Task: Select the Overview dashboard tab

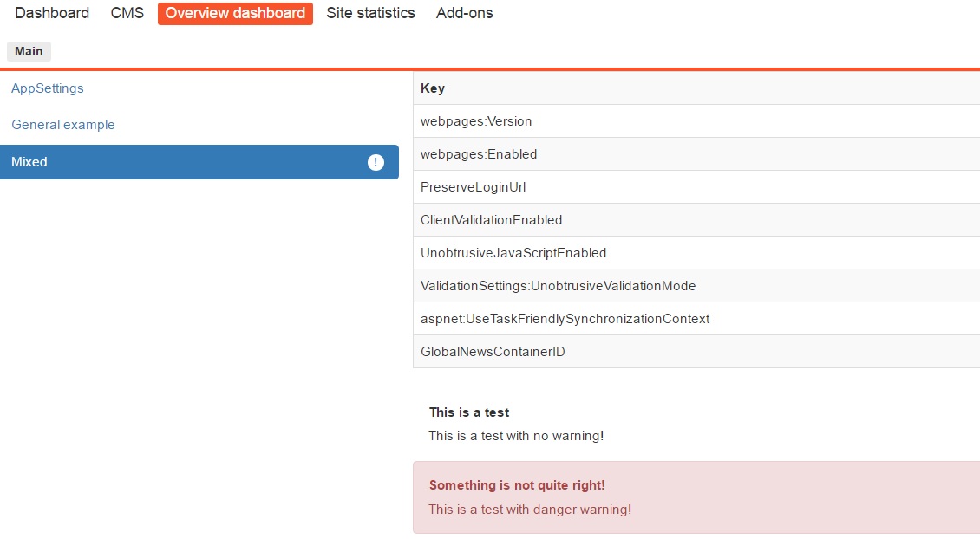Action: 235,13
